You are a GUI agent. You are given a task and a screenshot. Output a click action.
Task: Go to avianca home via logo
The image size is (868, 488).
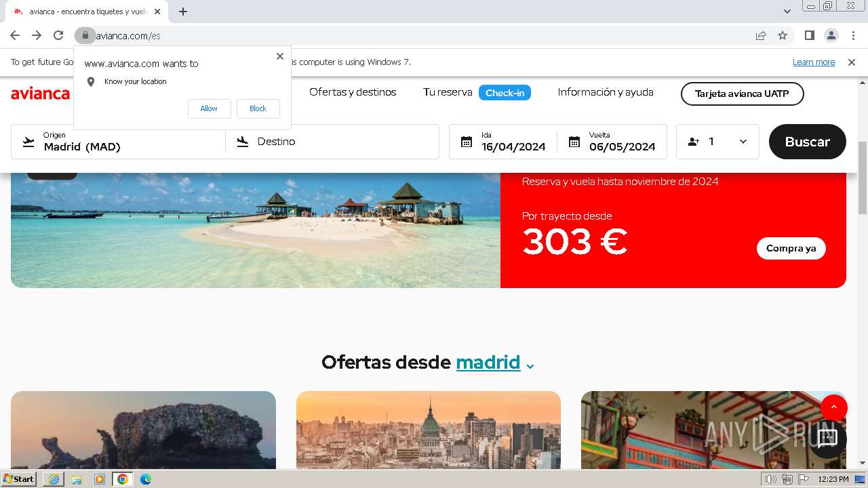pyautogui.click(x=40, y=94)
